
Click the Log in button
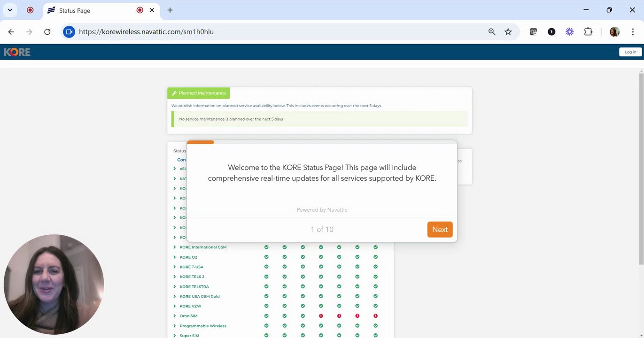(630, 52)
